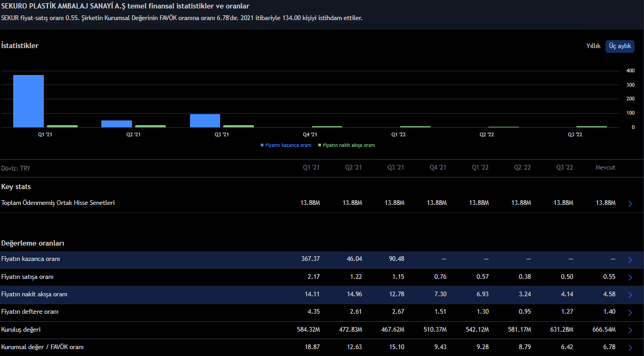Click the Q1 '21 blue bar in chart

coord(29,101)
